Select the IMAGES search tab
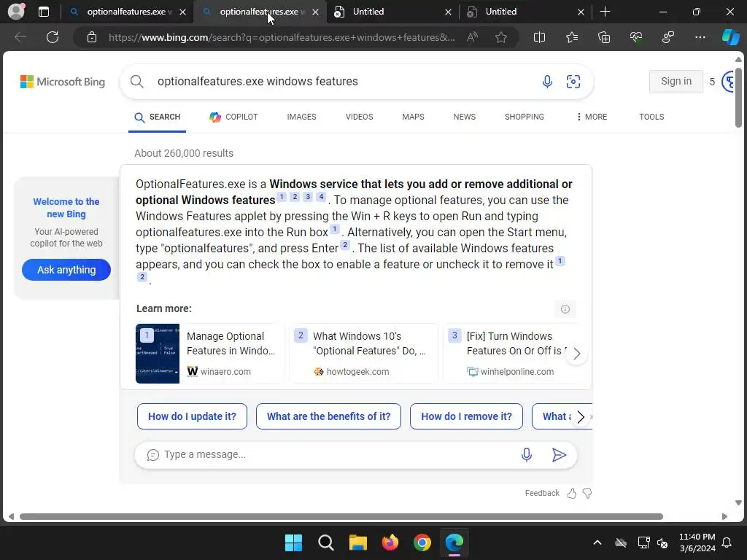This screenshot has width=747, height=560. pos(301,117)
